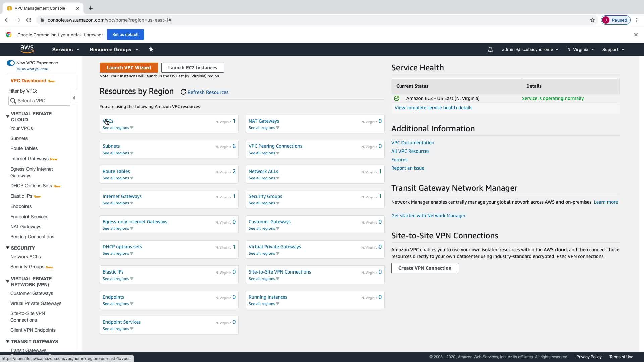Open Chrome's three-dot menu
Image resolution: width=644 pixels, height=362 pixels.
tap(637, 20)
